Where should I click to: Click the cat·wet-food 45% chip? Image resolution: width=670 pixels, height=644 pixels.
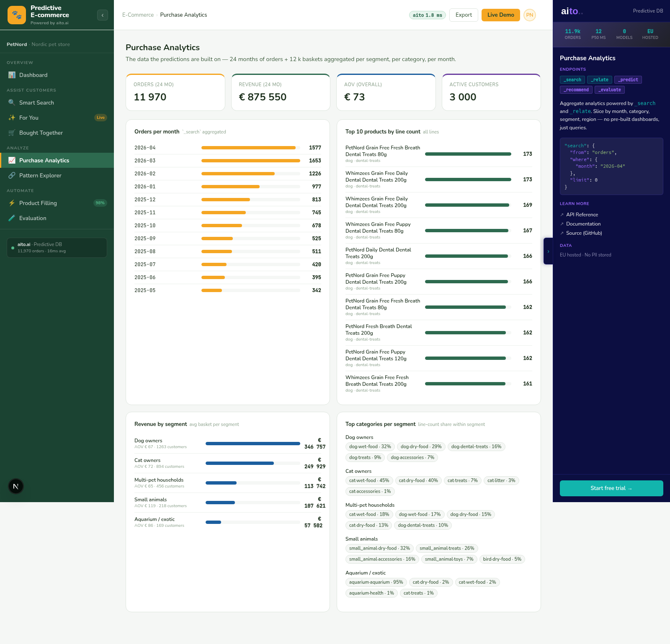pos(369,480)
